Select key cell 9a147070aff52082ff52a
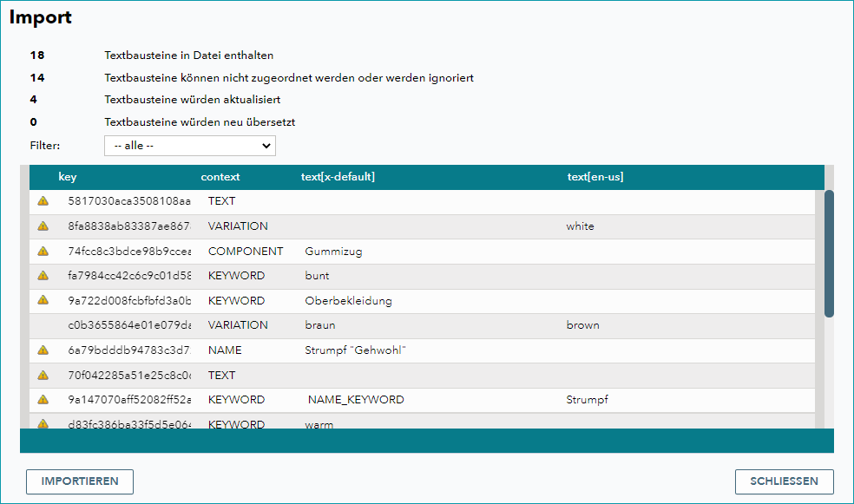The image size is (854, 504). 129,400
